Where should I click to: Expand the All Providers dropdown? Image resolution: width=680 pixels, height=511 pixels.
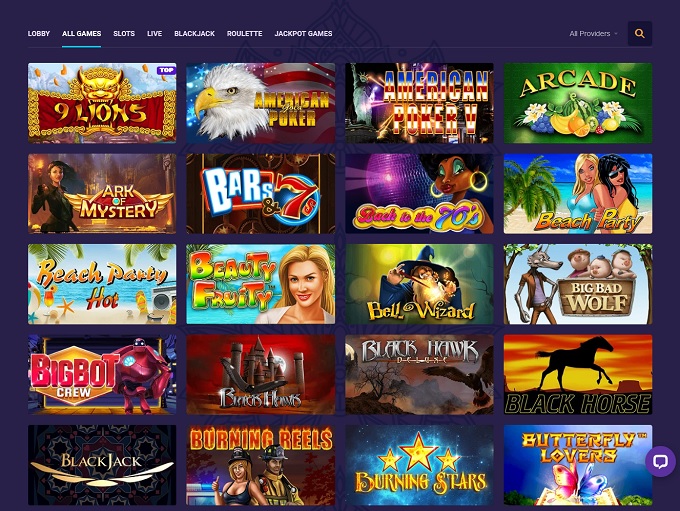click(593, 33)
